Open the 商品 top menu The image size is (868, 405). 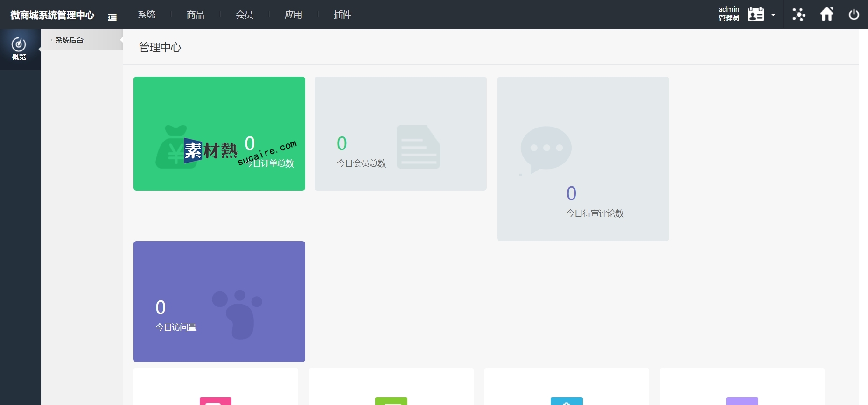point(196,14)
